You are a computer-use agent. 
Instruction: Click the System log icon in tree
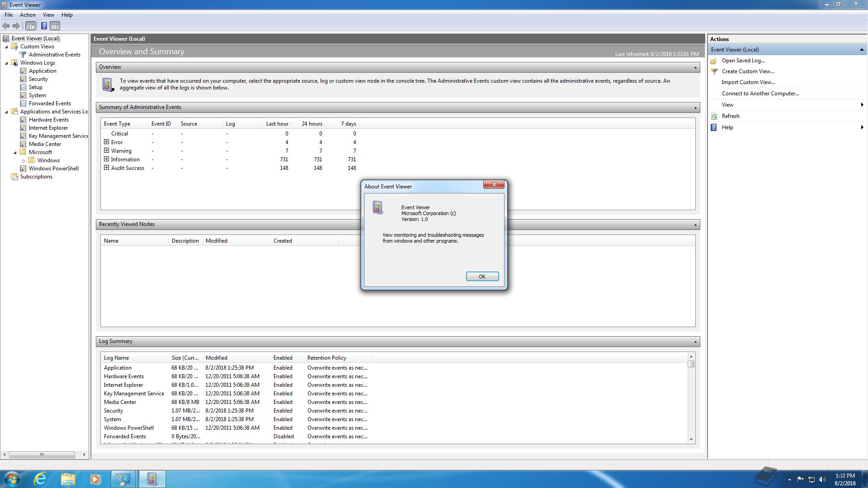[x=23, y=95]
